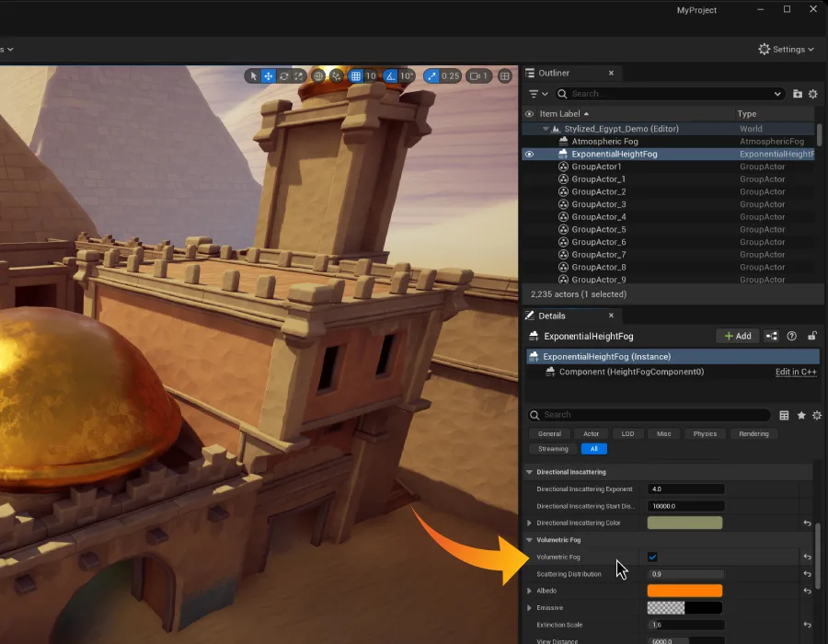
Task: Open camera speed setting
Action: 478,76
